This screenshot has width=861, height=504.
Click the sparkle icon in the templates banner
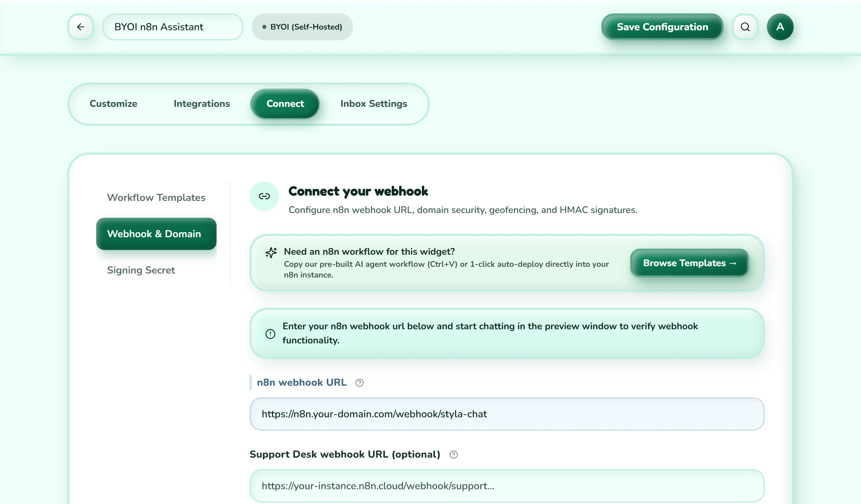click(x=271, y=253)
